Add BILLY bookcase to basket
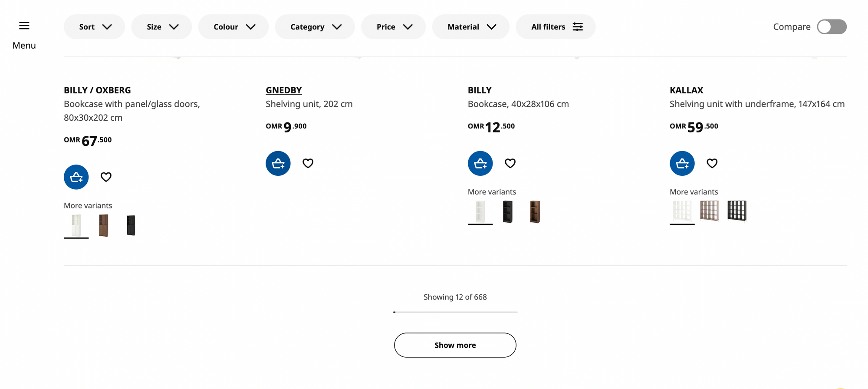Image resolution: width=868 pixels, height=389 pixels. pos(480,163)
